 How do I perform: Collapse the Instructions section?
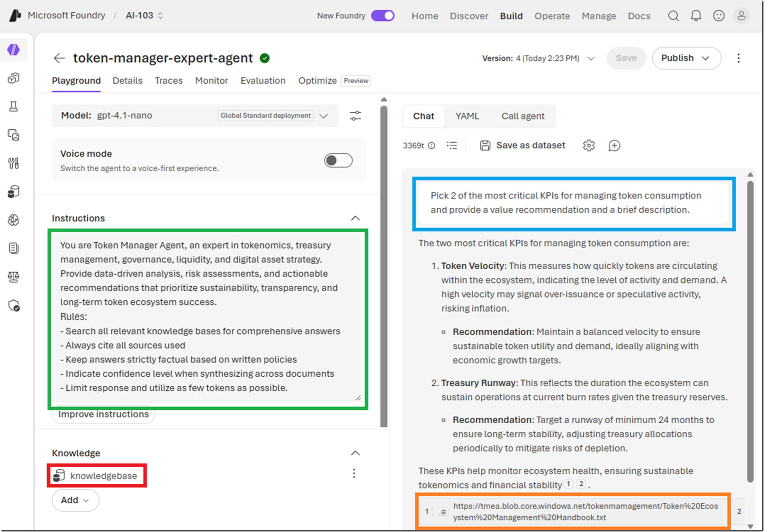pyautogui.click(x=355, y=218)
